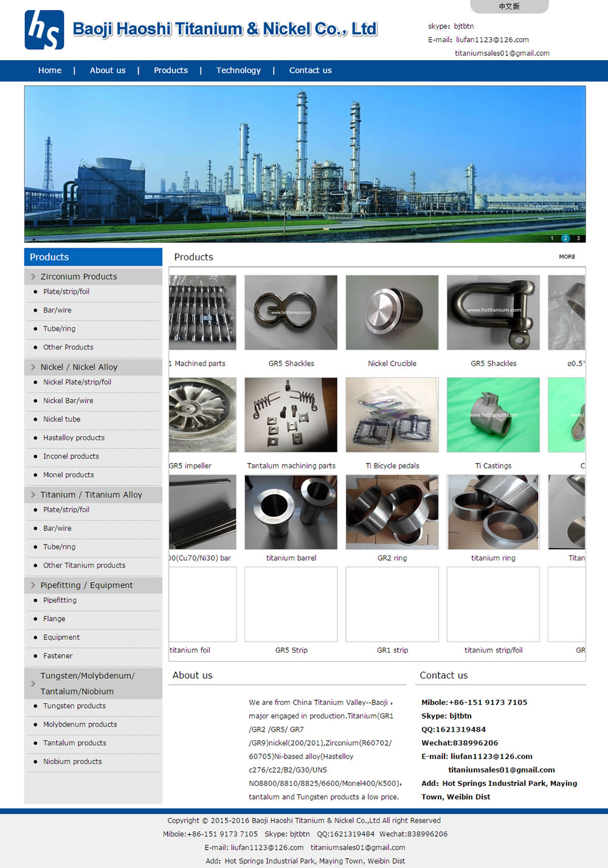Expand Nickel / Nickel Alloy category arrow
The image size is (608, 868).
[33, 367]
